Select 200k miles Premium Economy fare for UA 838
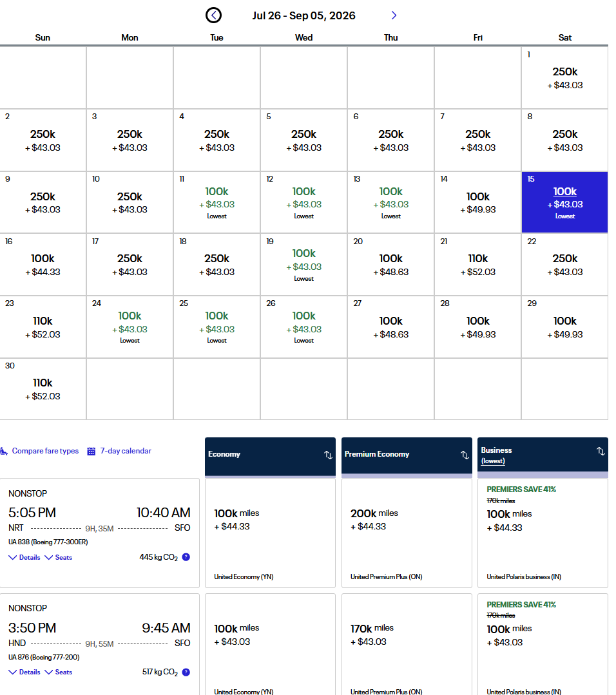 pyautogui.click(x=406, y=532)
